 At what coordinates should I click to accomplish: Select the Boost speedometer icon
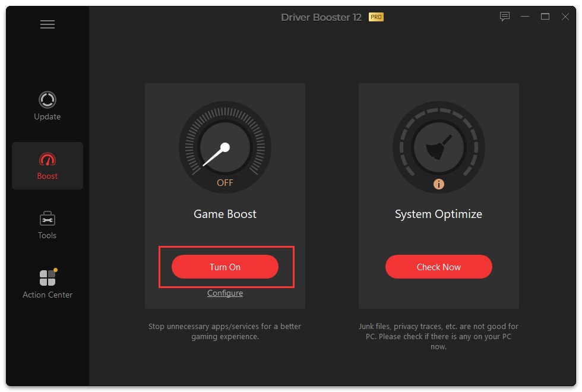(x=47, y=160)
